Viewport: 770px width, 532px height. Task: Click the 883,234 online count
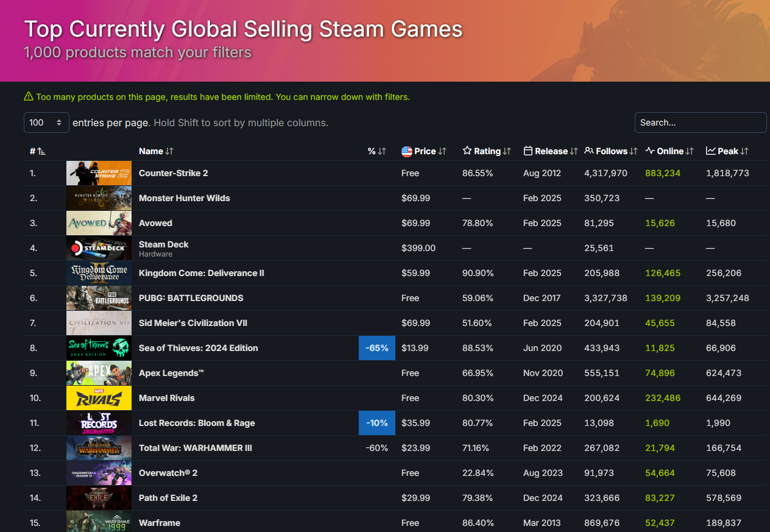(663, 173)
